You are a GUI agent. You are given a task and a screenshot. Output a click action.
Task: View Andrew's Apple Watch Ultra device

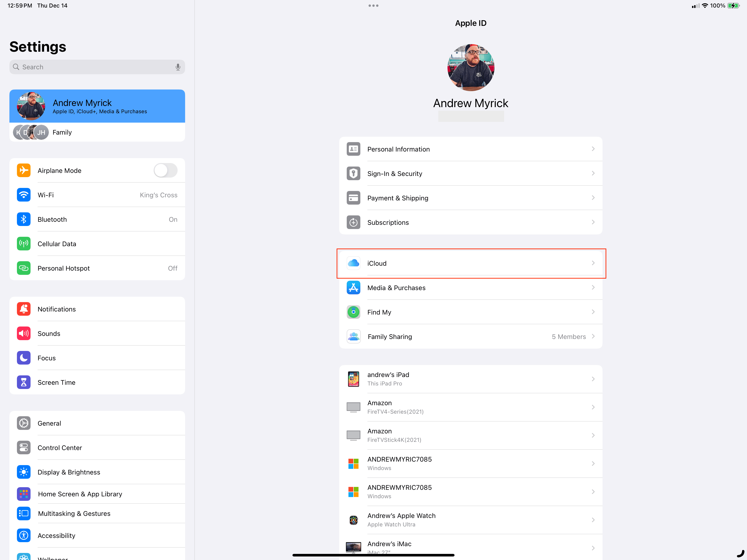[x=471, y=520]
